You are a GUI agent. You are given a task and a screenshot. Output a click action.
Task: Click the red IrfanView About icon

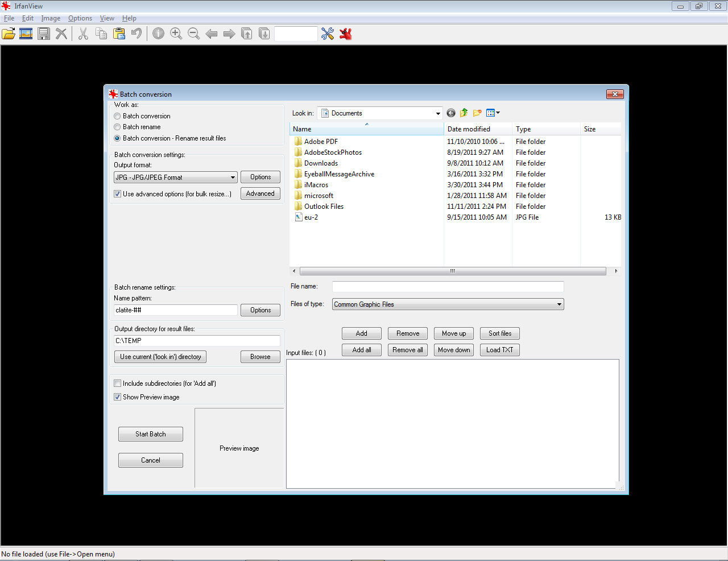(345, 34)
